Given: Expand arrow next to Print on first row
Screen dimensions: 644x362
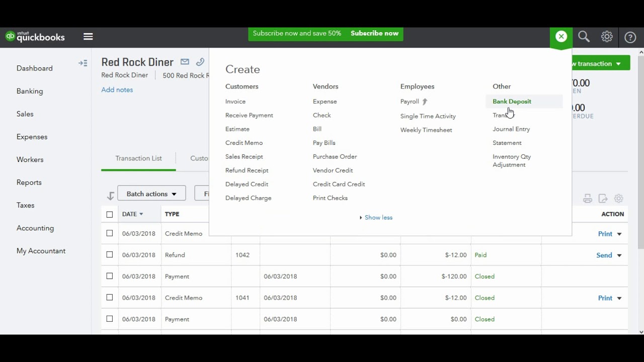Looking at the screenshot, I should click(619, 234).
